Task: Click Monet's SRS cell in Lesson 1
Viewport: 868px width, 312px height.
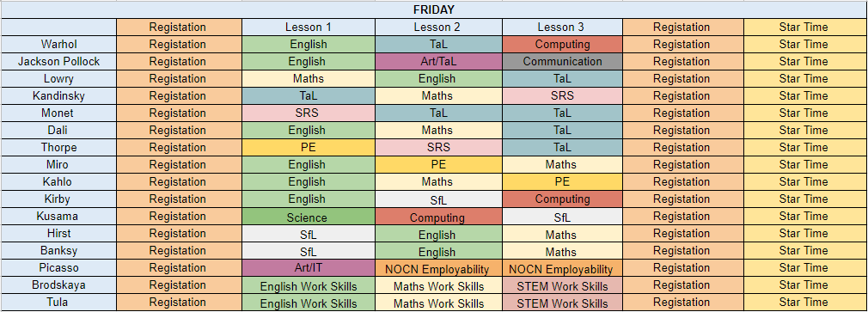Action: [309, 113]
